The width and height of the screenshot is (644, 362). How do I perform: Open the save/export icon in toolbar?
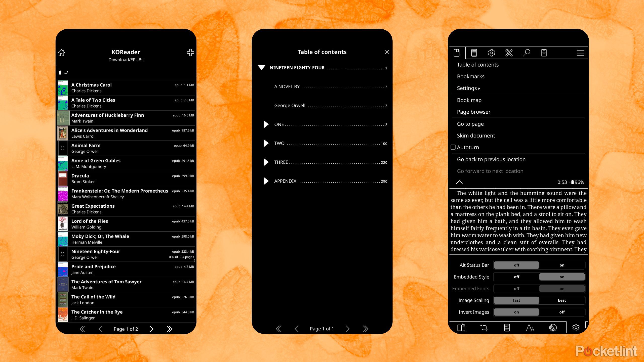tap(543, 53)
